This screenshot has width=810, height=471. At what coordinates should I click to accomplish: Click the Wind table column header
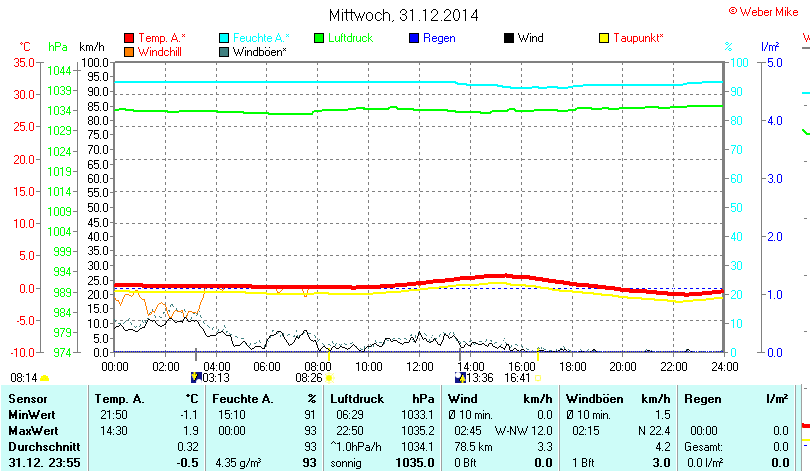(x=462, y=399)
